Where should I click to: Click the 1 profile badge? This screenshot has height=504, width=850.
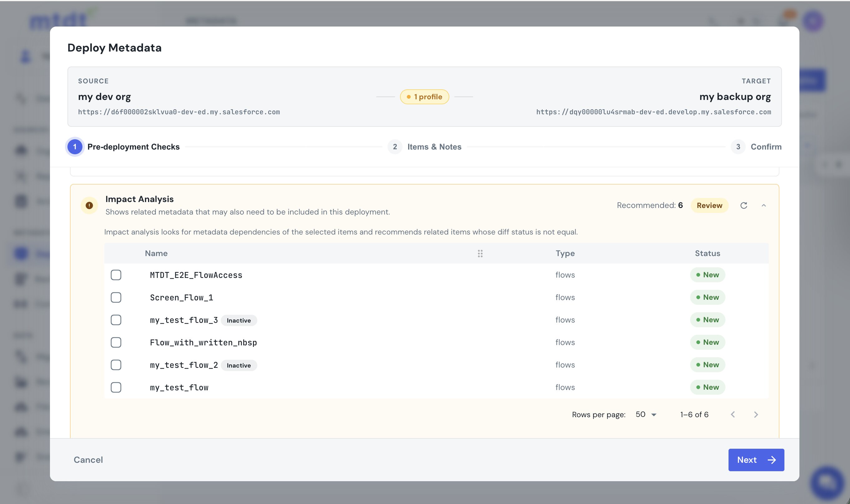point(424,97)
